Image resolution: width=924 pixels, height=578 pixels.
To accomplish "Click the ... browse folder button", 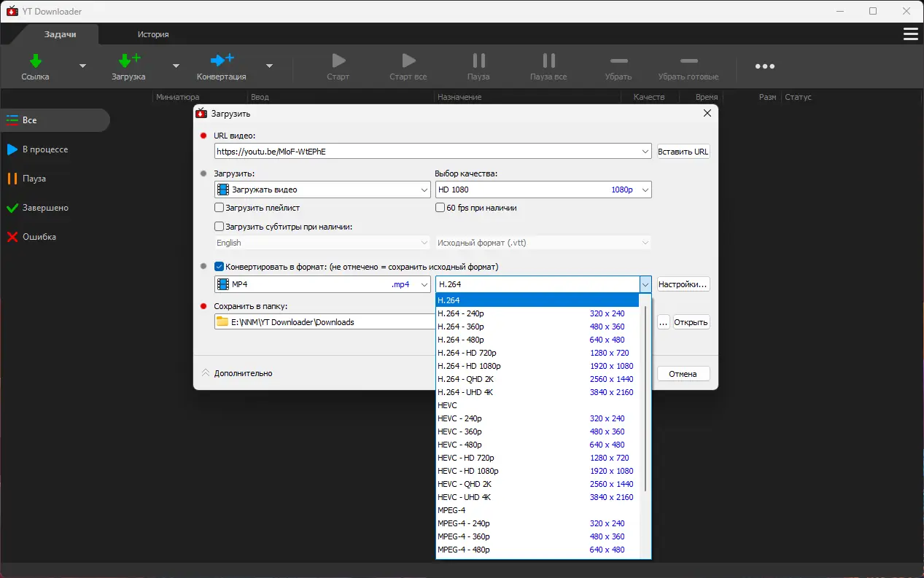I will pyautogui.click(x=664, y=322).
